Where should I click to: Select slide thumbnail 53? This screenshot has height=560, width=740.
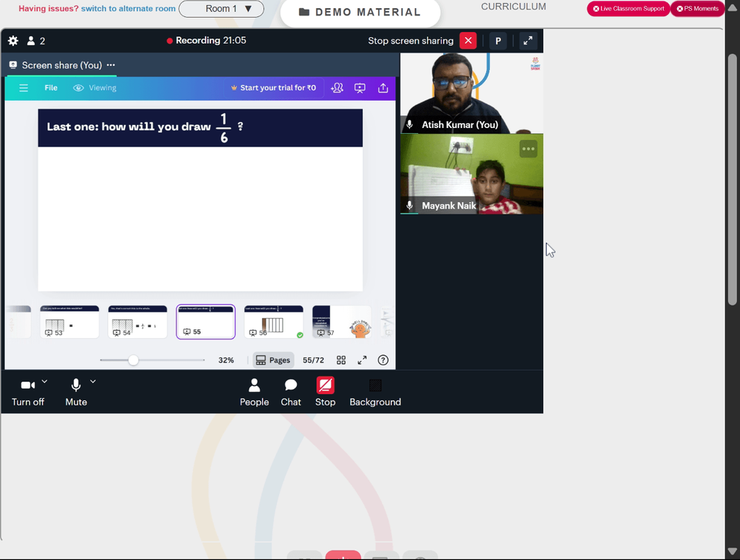tap(70, 322)
